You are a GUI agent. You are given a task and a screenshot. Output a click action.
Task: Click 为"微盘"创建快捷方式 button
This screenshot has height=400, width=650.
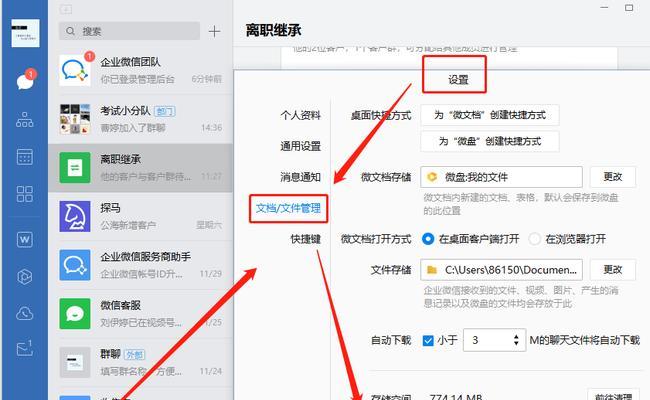tap(490, 141)
